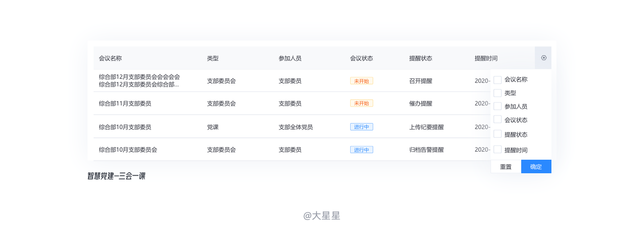The width and height of the screenshot is (644, 229).
Task: Toggle the 类型 column checkbox
Action: click(x=498, y=93)
